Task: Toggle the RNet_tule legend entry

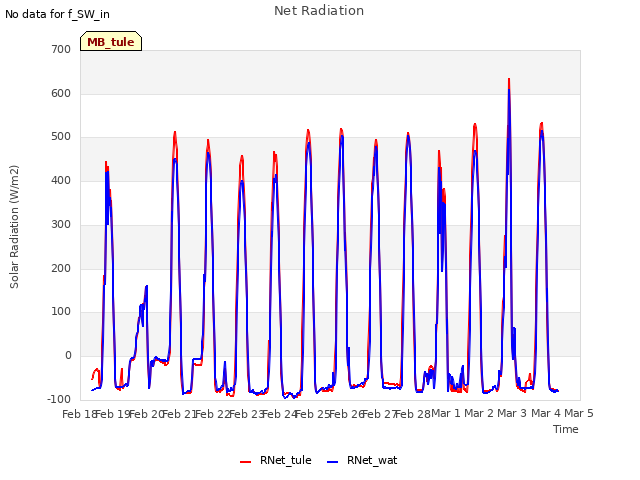Action: point(276,460)
